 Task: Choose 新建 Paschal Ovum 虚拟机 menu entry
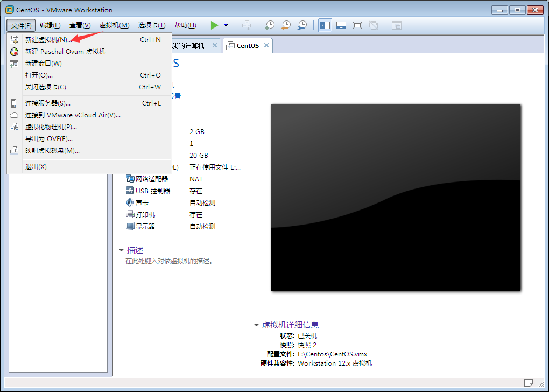pos(89,52)
